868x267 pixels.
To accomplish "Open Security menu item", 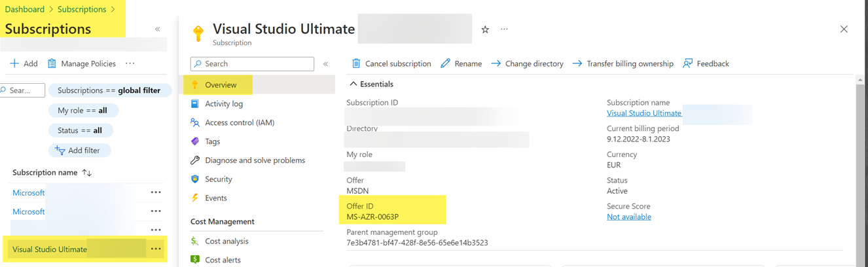I will (219, 179).
